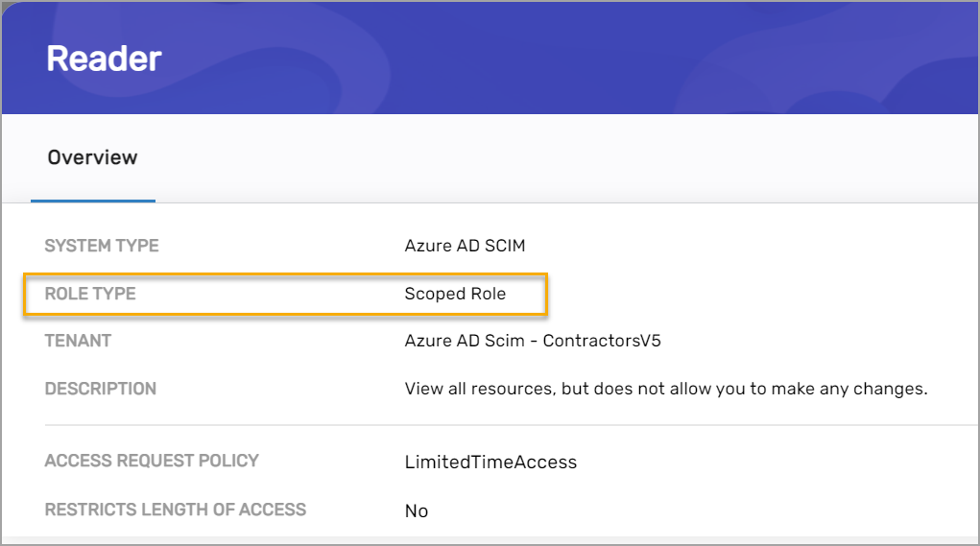Click the RESTRICTS LENGTH OF ACCESS label
Image resolution: width=980 pixels, height=546 pixels.
click(175, 510)
